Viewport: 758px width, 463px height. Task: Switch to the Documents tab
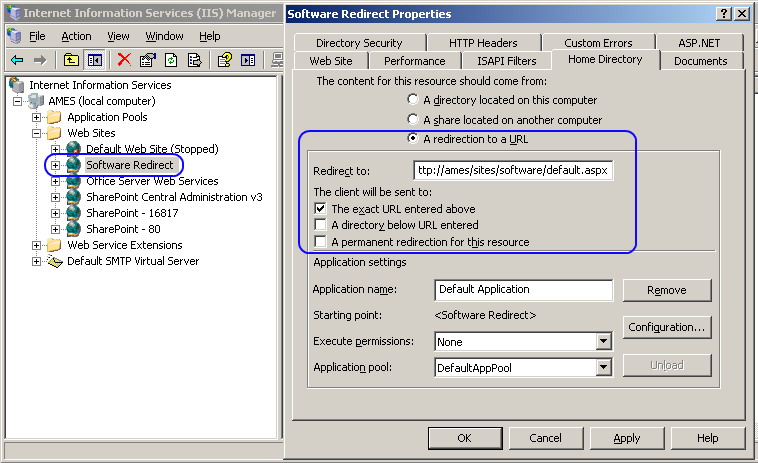pyautogui.click(x=700, y=61)
